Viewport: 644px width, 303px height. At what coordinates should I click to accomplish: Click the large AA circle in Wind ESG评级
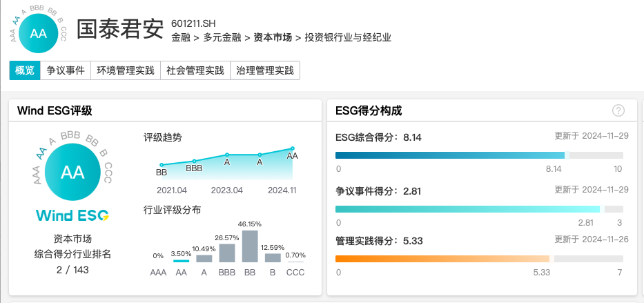click(72, 173)
